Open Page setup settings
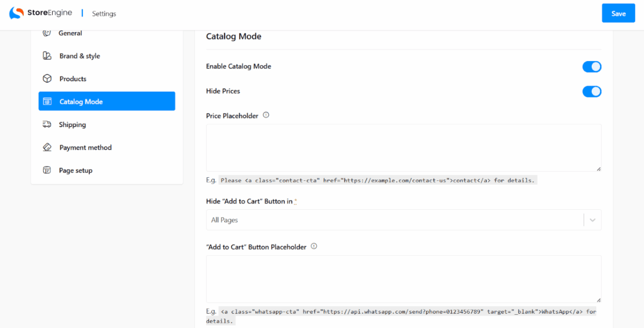Image resolution: width=644 pixels, height=328 pixels. (x=107, y=170)
